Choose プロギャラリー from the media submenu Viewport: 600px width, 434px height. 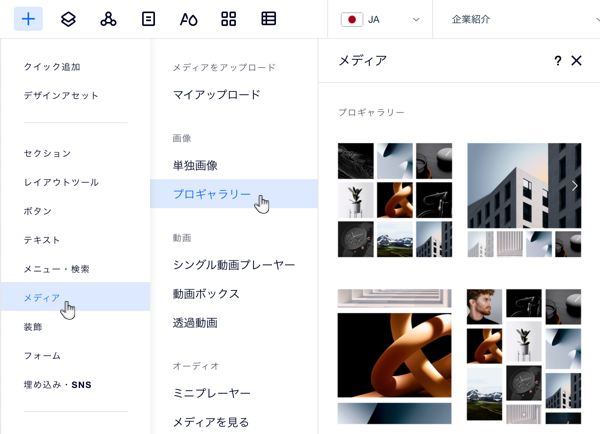tap(211, 194)
